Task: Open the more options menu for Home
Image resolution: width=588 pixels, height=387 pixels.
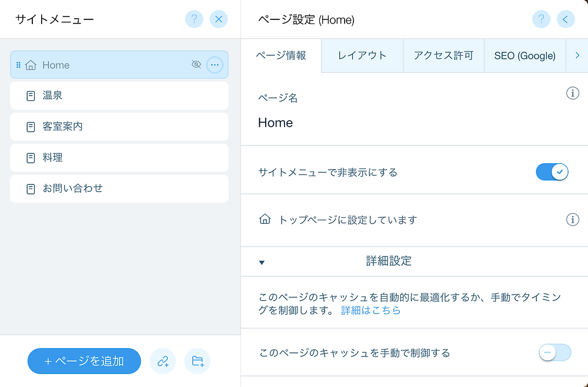Action: (x=215, y=65)
